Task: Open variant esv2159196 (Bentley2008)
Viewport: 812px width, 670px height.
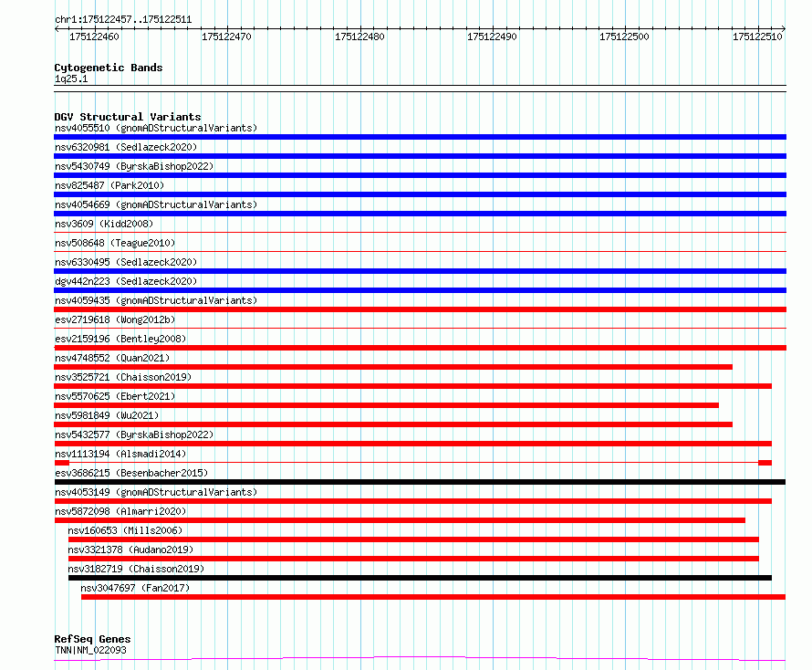Action: (120, 339)
